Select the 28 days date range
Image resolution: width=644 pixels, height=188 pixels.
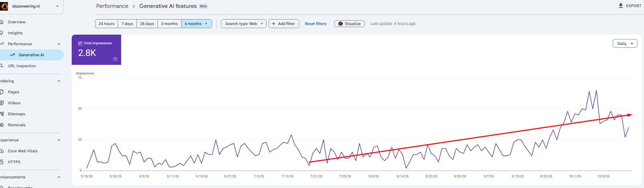147,24
